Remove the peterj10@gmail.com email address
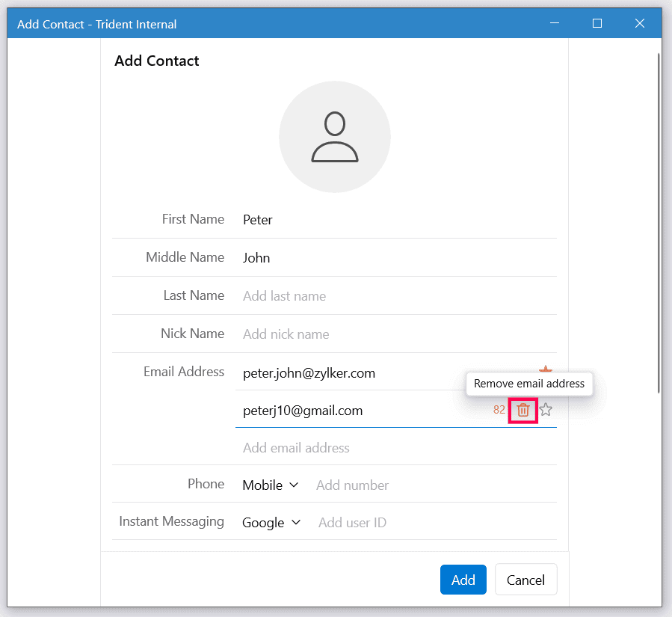Screen dimensions: 672x617 point(523,411)
